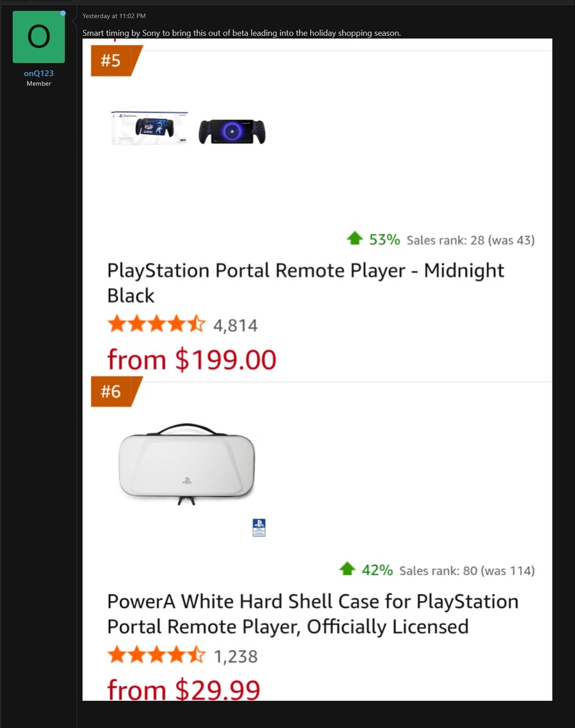
Task: Open the PlayStation Portal retail box thumbnail
Action: 149,128
